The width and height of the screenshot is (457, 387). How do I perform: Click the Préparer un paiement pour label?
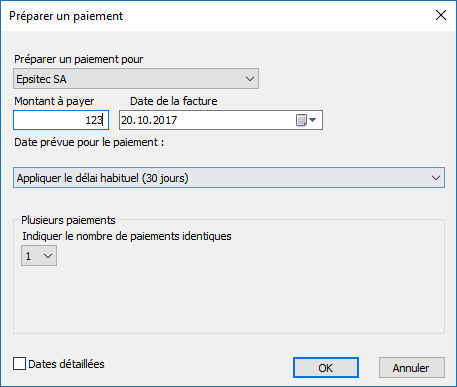tap(78, 59)
